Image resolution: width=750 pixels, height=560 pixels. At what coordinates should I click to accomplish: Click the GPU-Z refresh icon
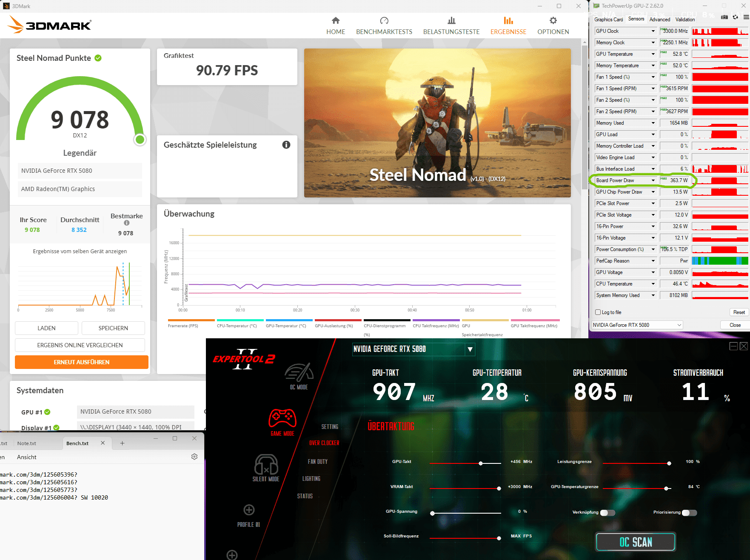pyautogui.click(x=735, y=17)
